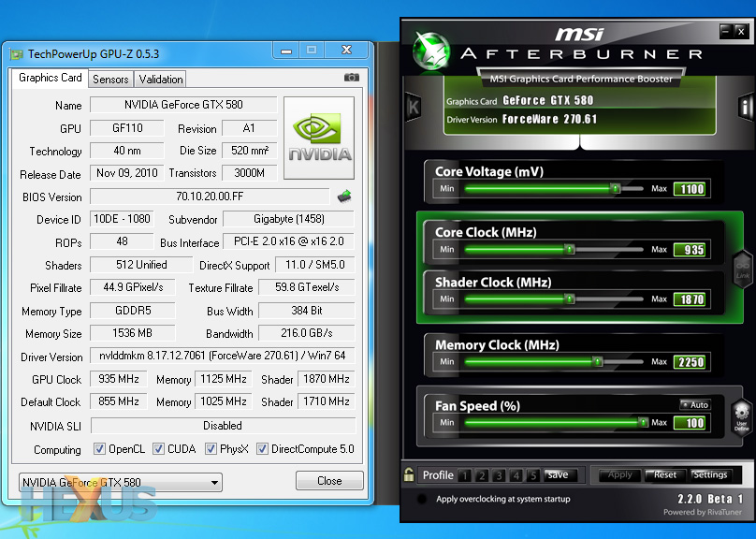
Task: Click the Fan Speed slider handle
Action: [x=643, y=423]
